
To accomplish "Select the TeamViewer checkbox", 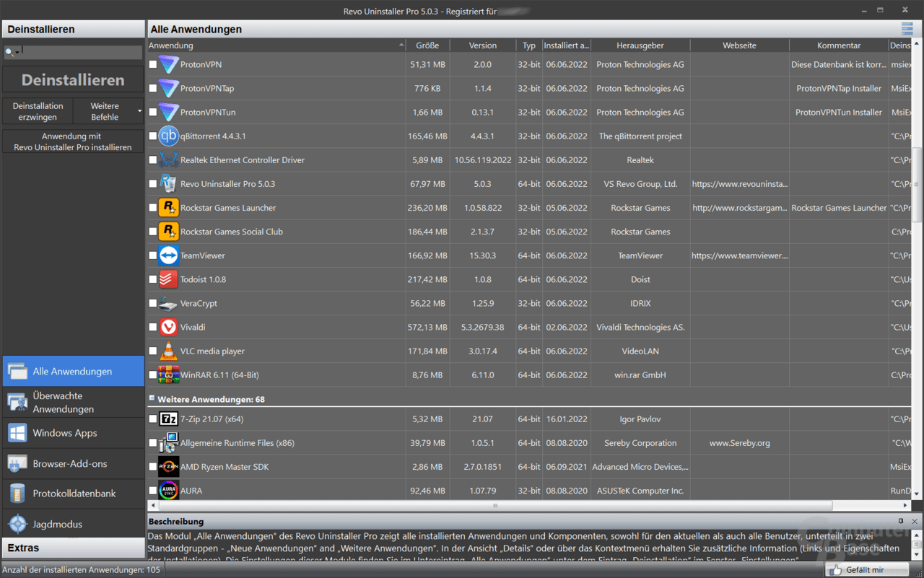I will pyautogui.click(x=152, y=255).
